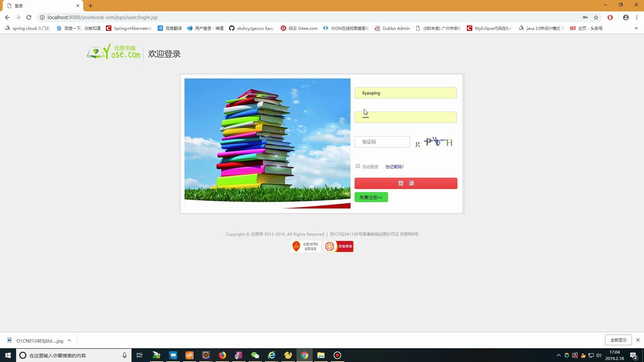644x362 pixels.
Task: Open the notification center
Action: pyautogui.click(x=634, y=355)
